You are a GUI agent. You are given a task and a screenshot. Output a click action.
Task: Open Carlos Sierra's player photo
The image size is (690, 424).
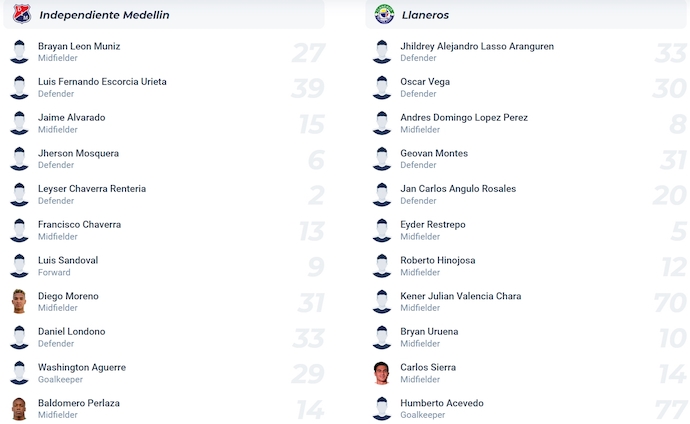pos(381,373)
